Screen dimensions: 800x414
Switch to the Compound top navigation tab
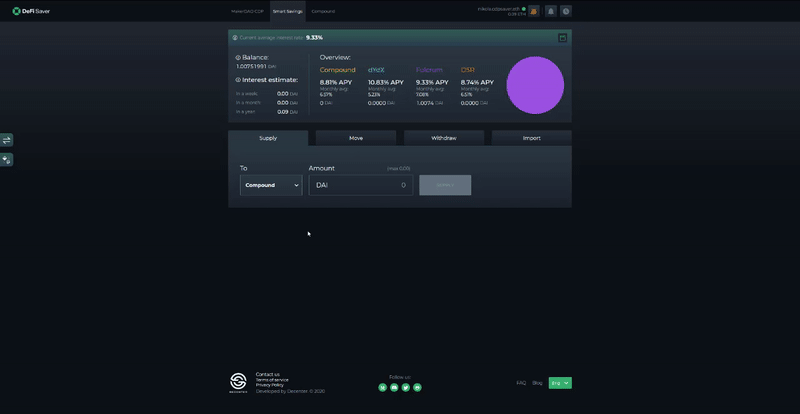click(x=323, y=11)
